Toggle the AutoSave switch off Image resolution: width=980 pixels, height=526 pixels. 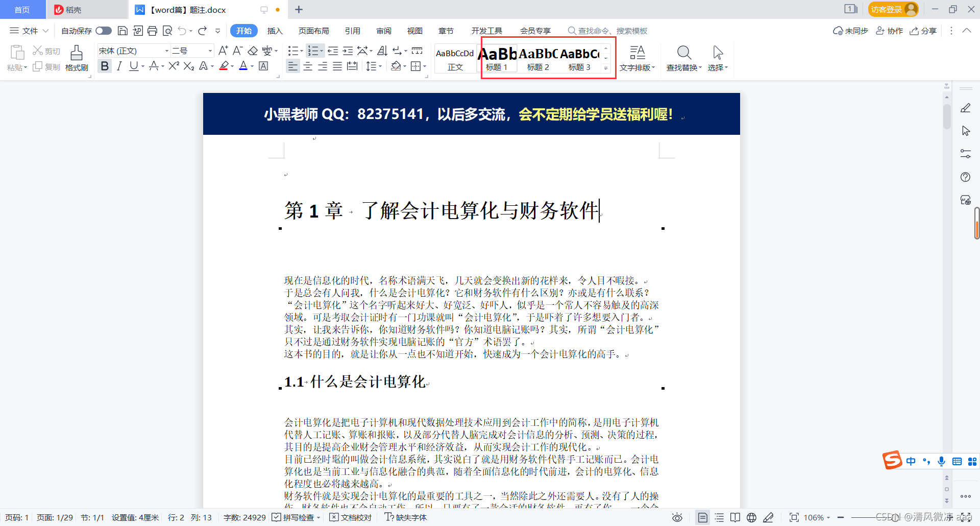click(x=103, y=31)
